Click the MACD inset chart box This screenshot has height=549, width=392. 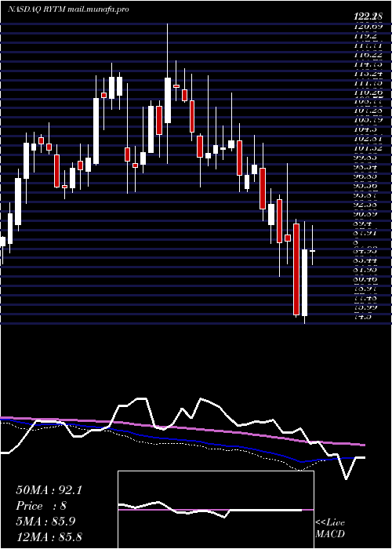216,510
